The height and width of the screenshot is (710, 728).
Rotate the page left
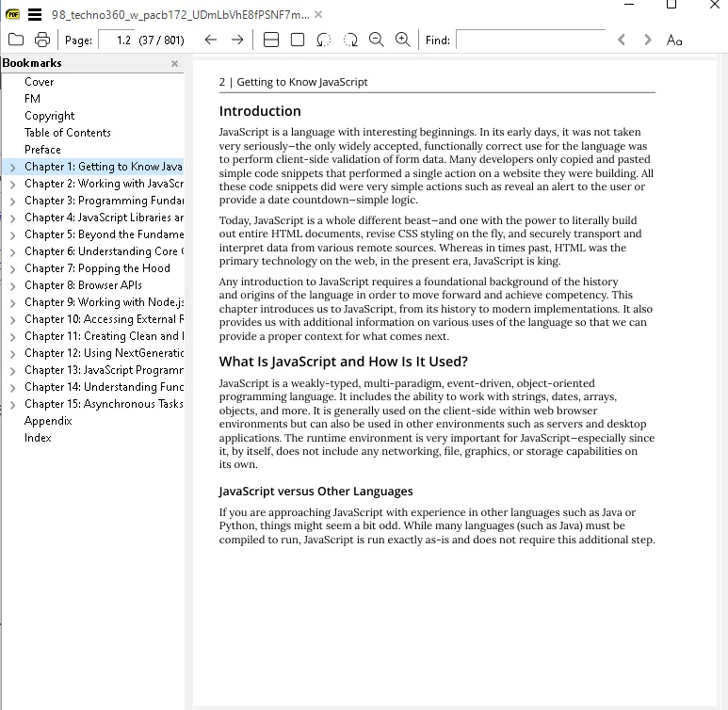324,40
